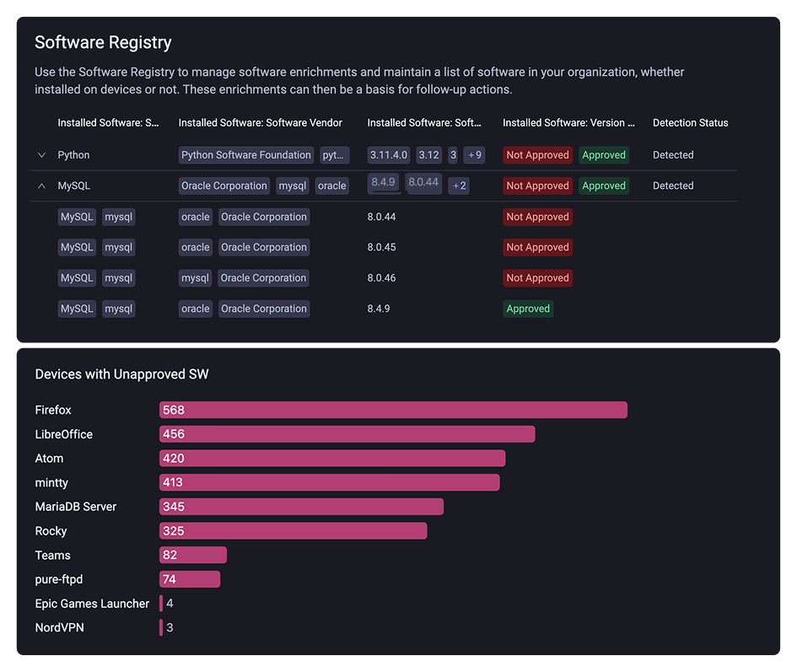Sort by Detection Status column header
This screenshot has height=672, width=797.
click(690, 123)
